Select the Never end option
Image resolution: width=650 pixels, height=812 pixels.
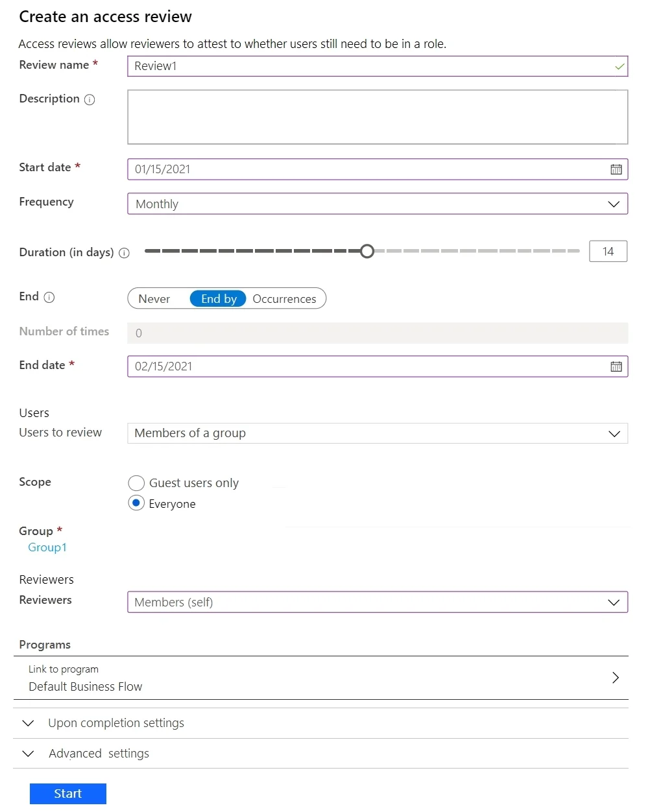pos(154,299)
